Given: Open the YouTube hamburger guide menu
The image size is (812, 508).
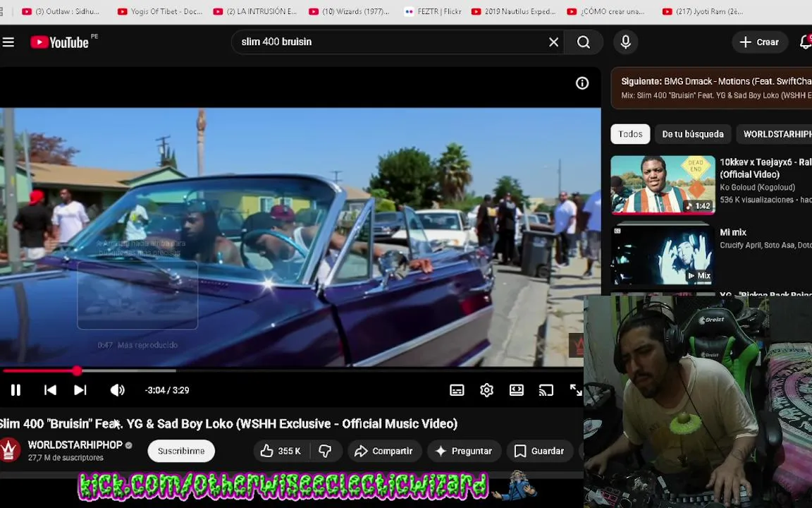Looking at the screenshot, I should tap(8, 42).
